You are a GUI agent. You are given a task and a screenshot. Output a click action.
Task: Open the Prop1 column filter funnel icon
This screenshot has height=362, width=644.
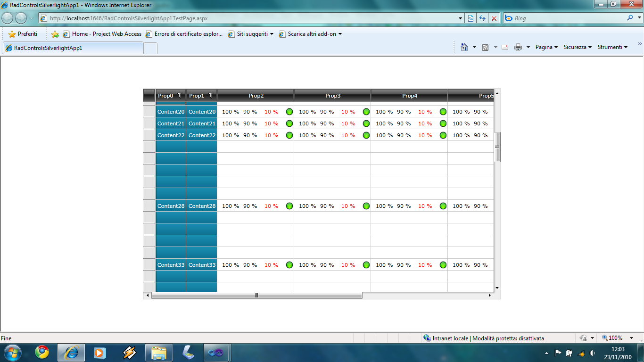pos(211,95)
